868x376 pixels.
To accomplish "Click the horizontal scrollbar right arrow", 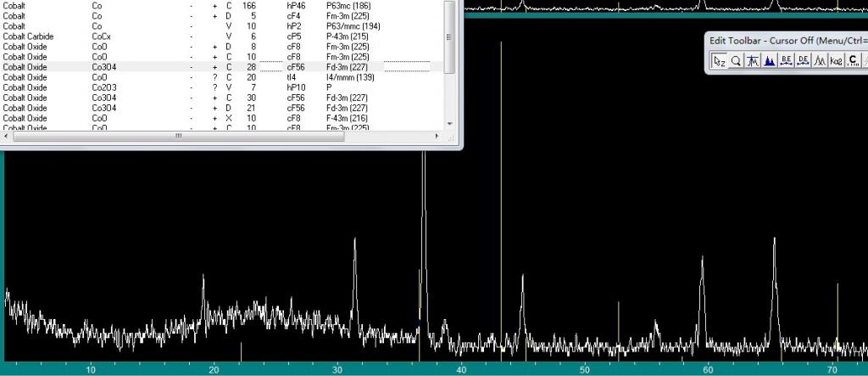I will pyautogui.click(x=437, y=136).
